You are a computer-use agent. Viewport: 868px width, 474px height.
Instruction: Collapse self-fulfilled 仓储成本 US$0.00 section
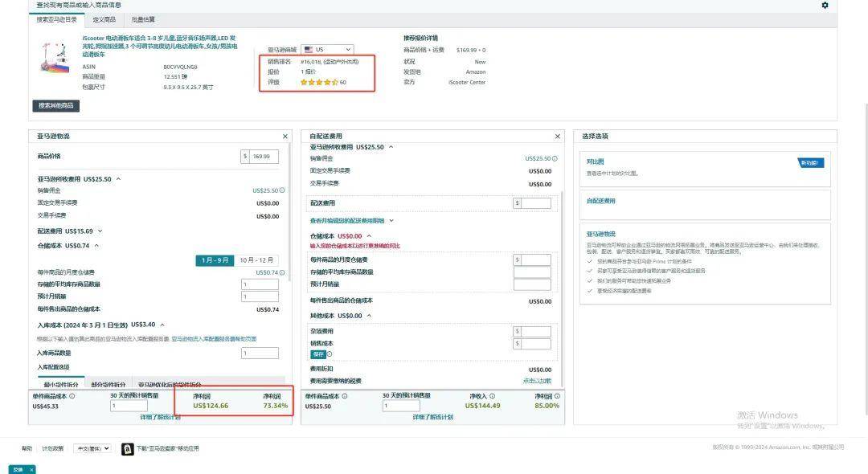(369, 236)
